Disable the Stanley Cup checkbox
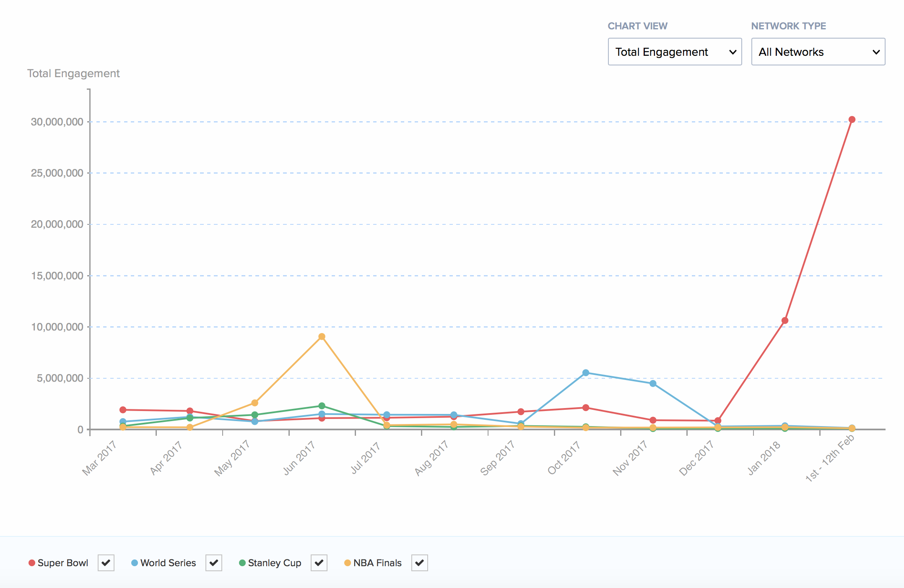This screenshot has height=588, width=904. 319,562
